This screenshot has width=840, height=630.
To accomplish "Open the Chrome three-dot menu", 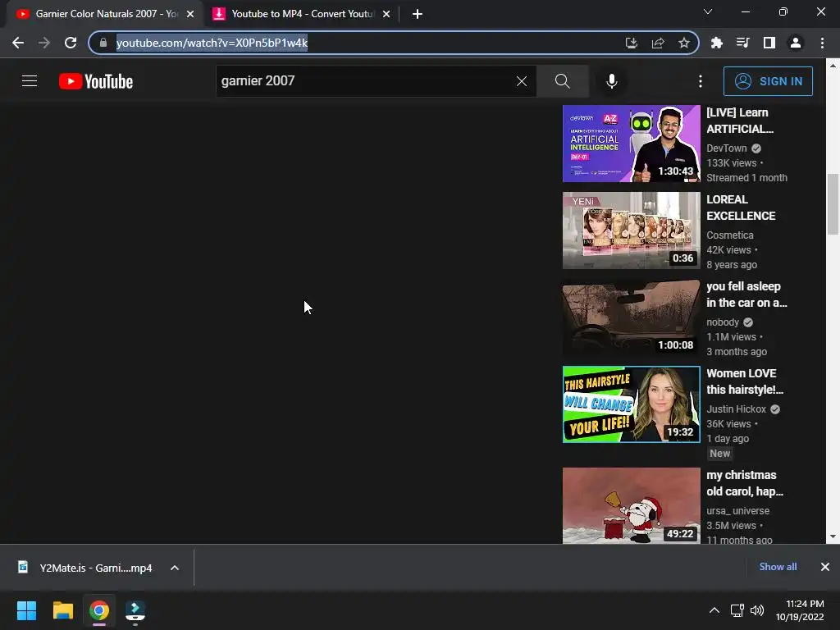I will tap(822, 43).
